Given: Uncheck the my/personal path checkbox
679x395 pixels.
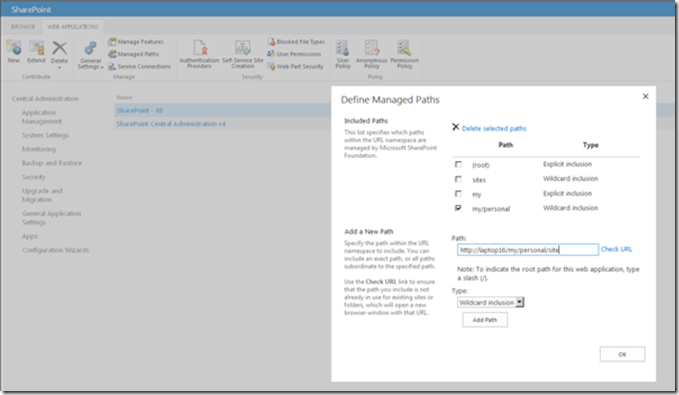Looking at the screenshot, I should click(458, 208).
